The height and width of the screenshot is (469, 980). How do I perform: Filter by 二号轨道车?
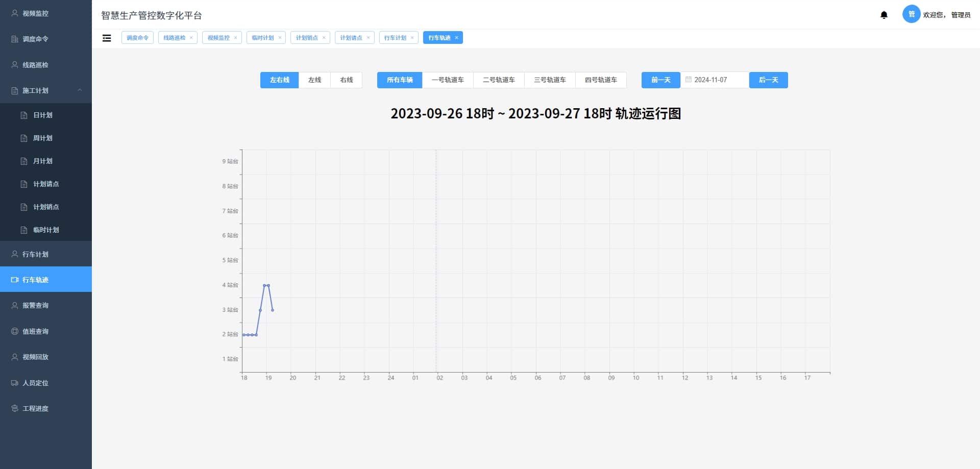pyautogui.click(x=499, y=80)
